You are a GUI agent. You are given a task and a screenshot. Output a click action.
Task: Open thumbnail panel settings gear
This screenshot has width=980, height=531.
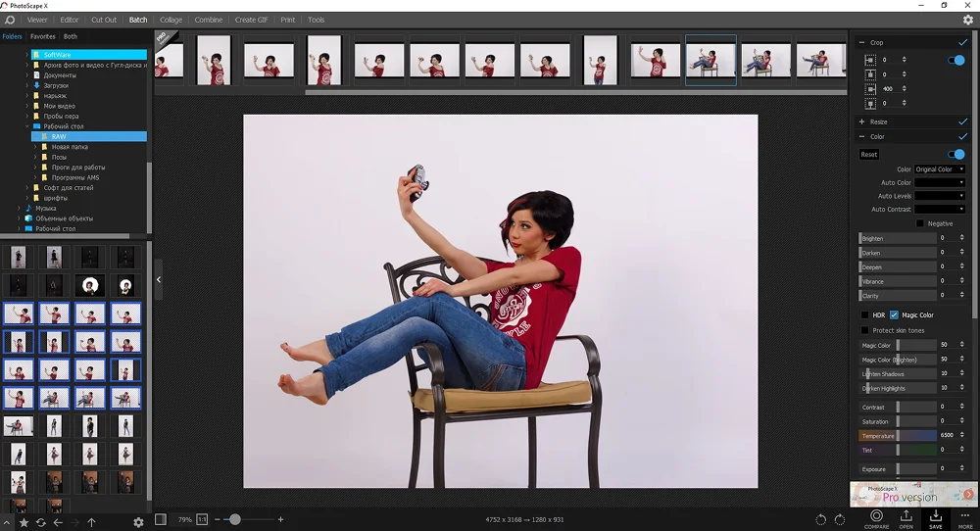(x=138, y=522)
